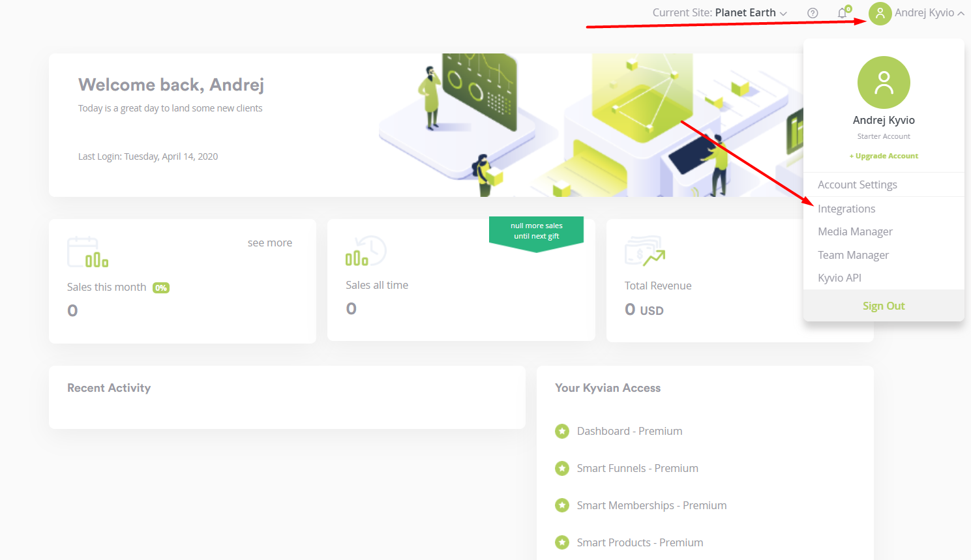The width and height of the screenshot is (971, 560).
Task: Click the star icon beside Smart Memberships
Action: pos(562,505)
